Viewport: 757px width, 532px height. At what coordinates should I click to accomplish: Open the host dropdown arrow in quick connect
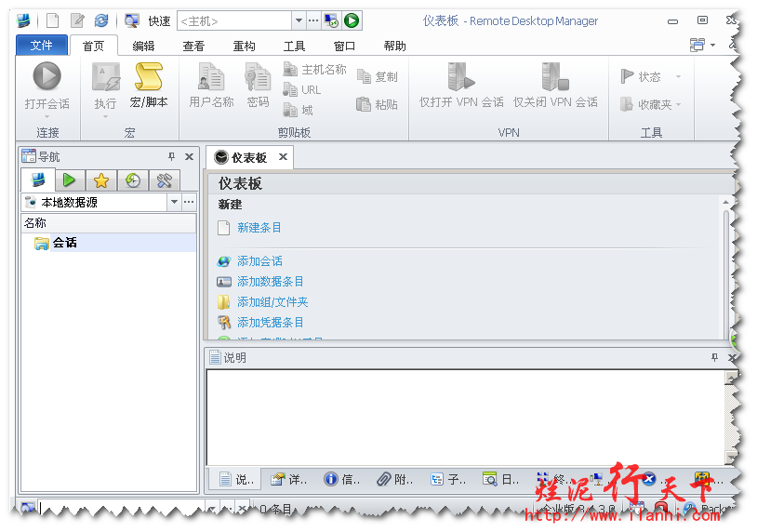tap(299, 20)
